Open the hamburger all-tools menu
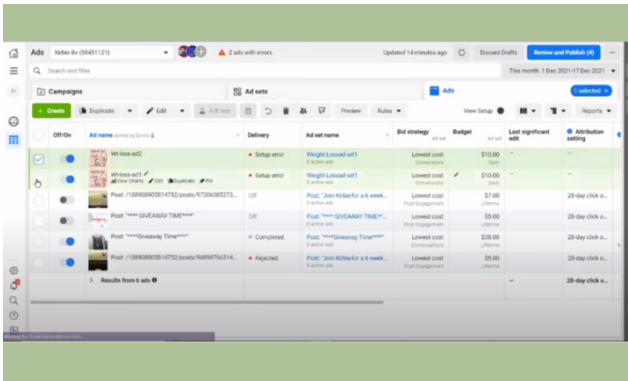This screenshot has width=628, height=381. pos(14,71)
